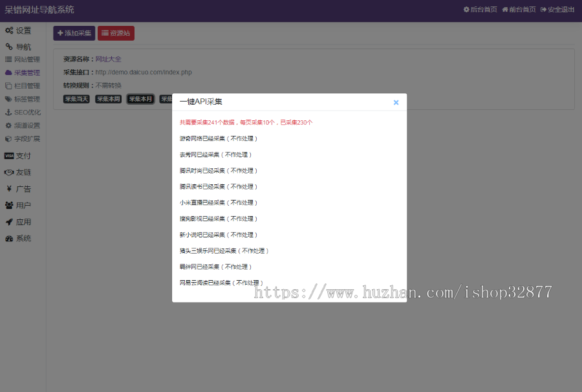Click the 腾讯读书已经采集 row

tap(219, 186)
